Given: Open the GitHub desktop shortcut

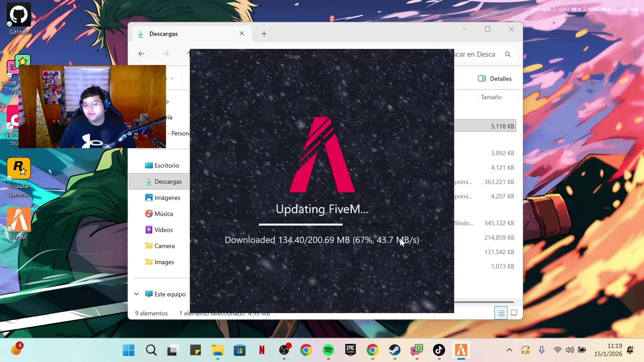Looking at the screenshot, I should click(19, 19).
